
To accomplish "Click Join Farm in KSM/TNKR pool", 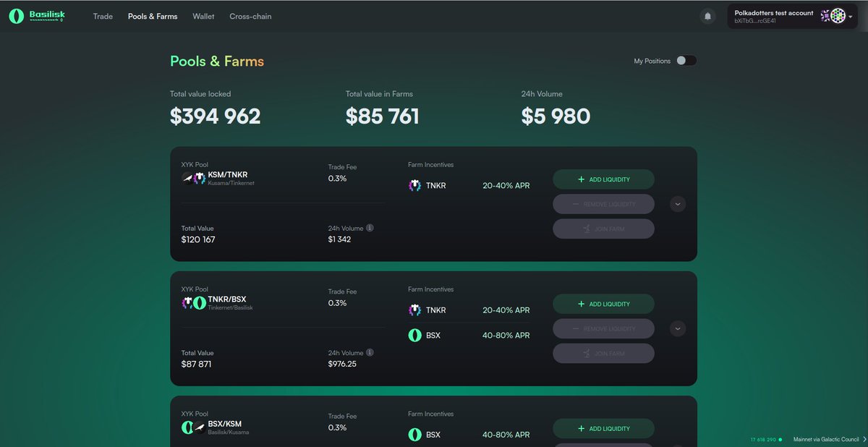I will (x=603, y=229).
